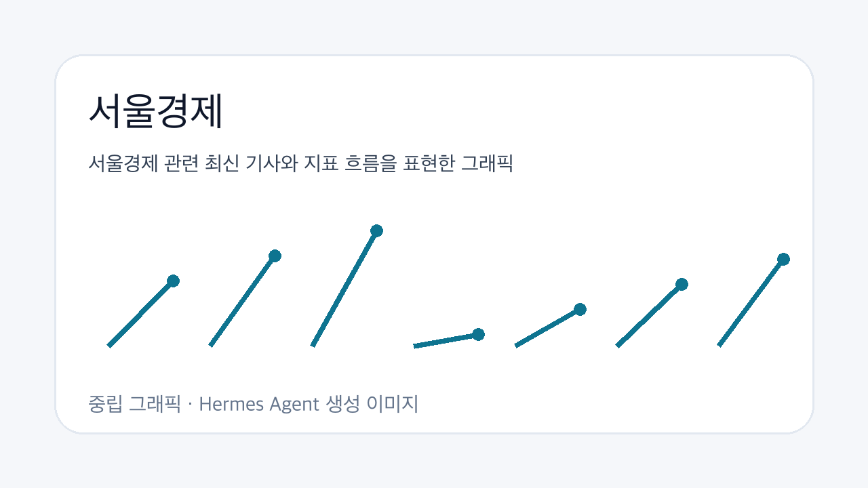Screen dimensions: 868x488
Task: Click the last trend line stroke on the right
Action: 751,302
